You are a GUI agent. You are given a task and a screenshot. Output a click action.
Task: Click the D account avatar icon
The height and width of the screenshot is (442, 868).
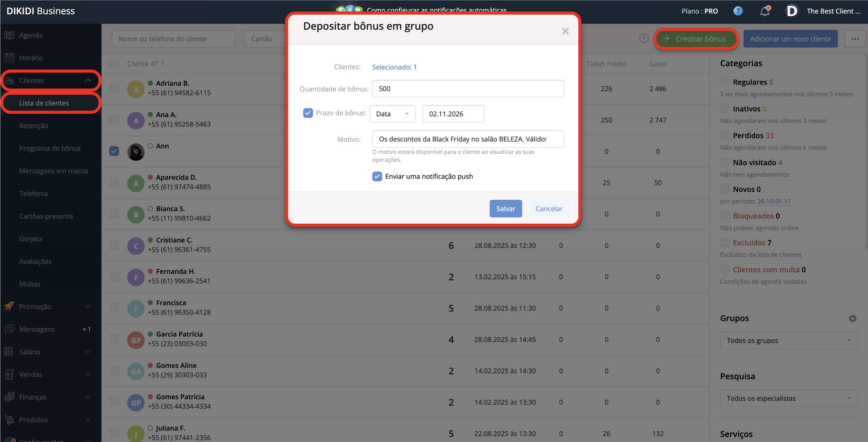click(791, 11)
